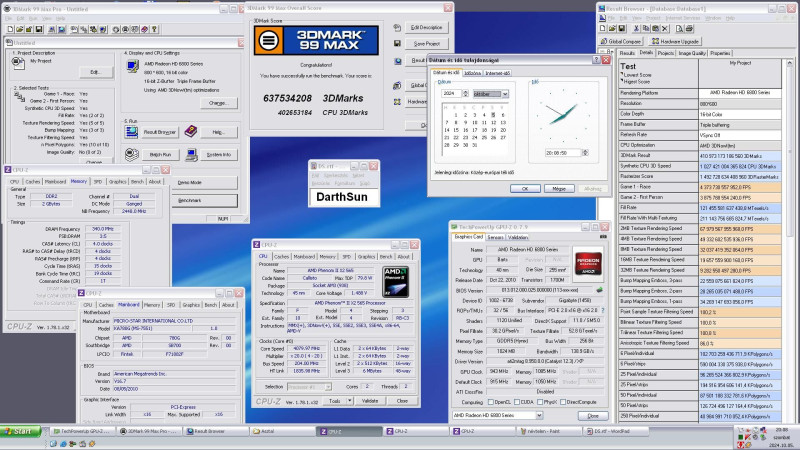
Task: Click the computer icon beside System Info
Action: [x=191, y=154]
